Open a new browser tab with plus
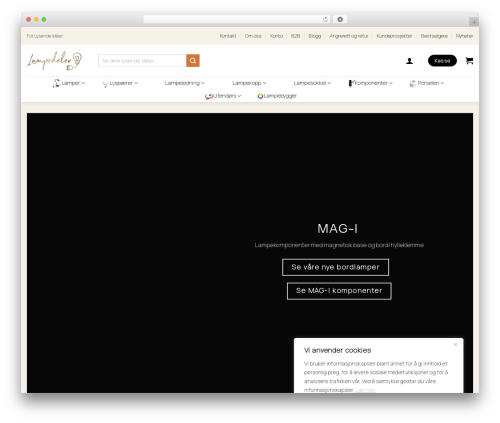This screenshot has width=500, height=423. (474, 22)
